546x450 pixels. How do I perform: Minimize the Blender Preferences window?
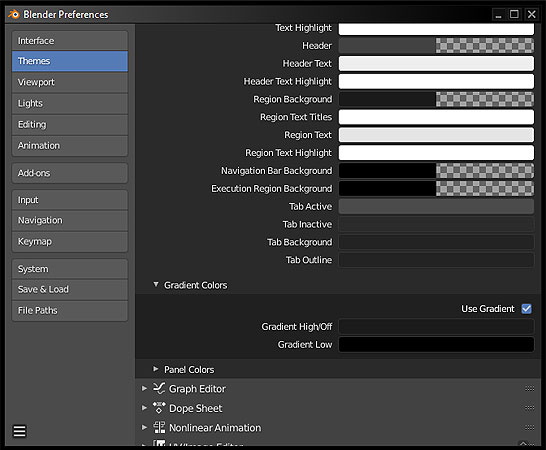coord(499,15)
